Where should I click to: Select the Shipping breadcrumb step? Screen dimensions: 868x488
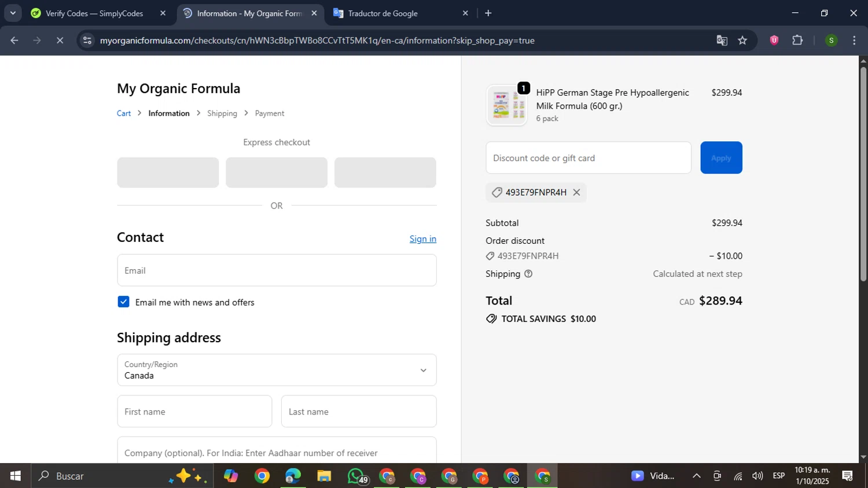pyautogui.click(x=222, y=113)
